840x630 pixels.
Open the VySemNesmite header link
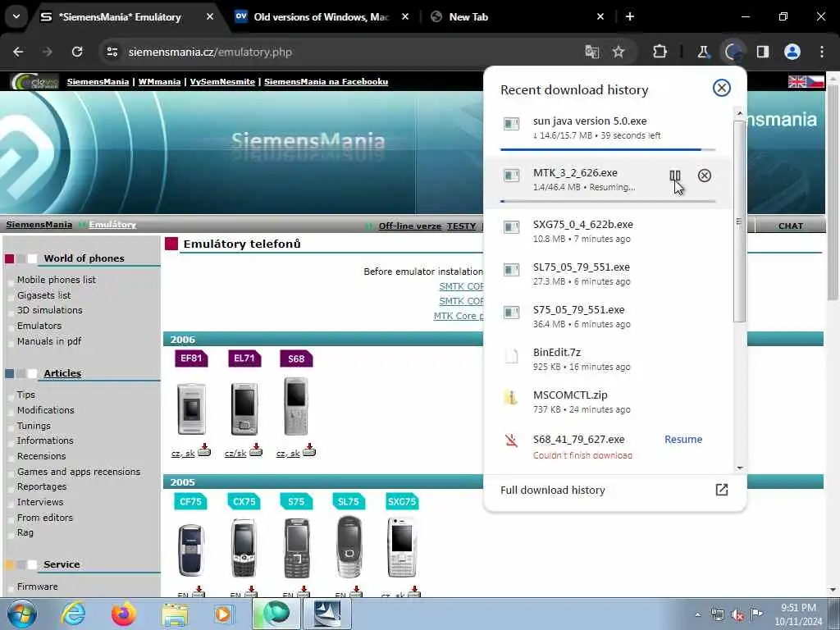point(222,81)
